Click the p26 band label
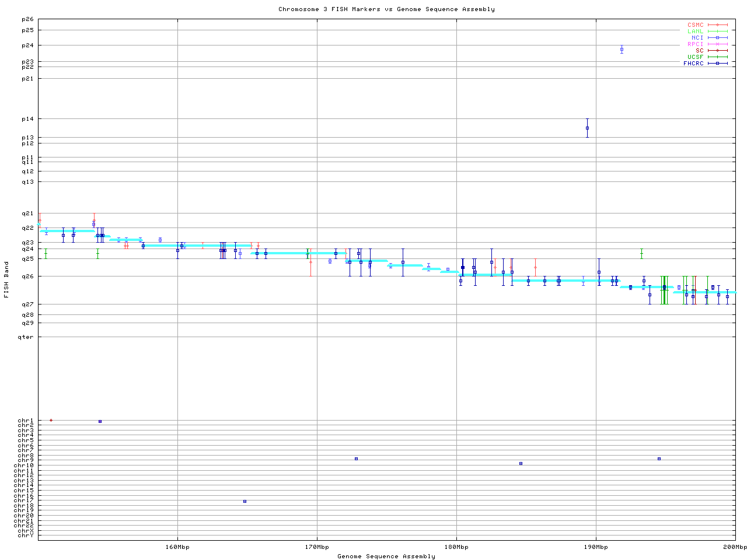Screen dimensions: 747x560 27,19
